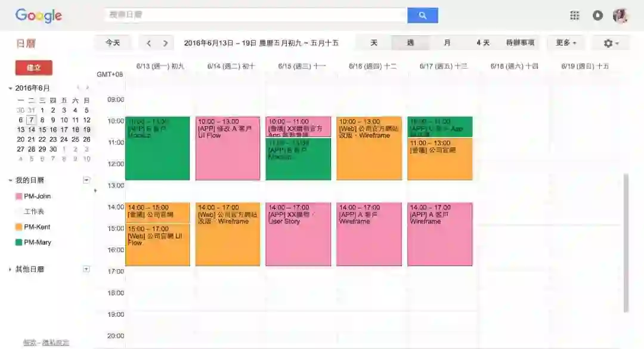Select day 13 in mini calendar

click(20, 130)
